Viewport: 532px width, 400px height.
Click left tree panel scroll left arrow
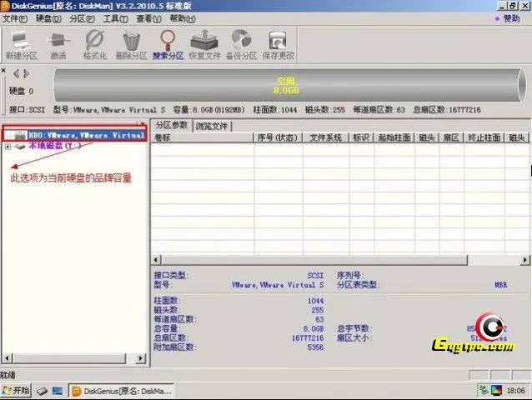8,358
